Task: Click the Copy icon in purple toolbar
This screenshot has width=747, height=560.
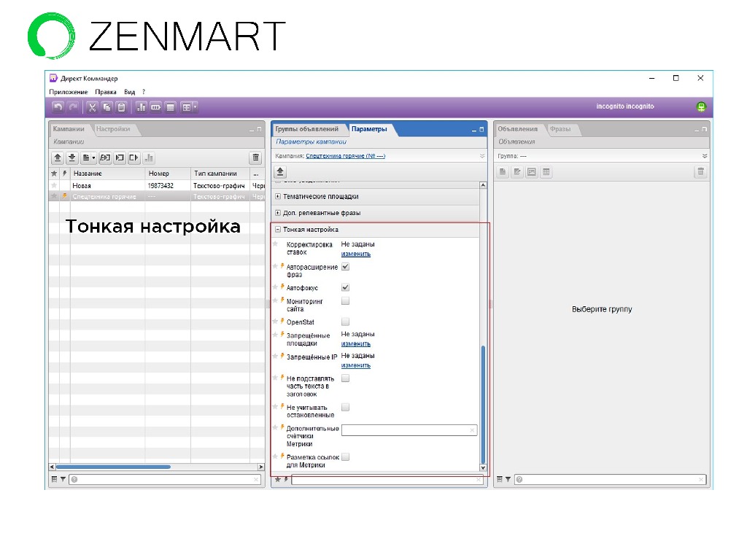Action: pos(107,108)
